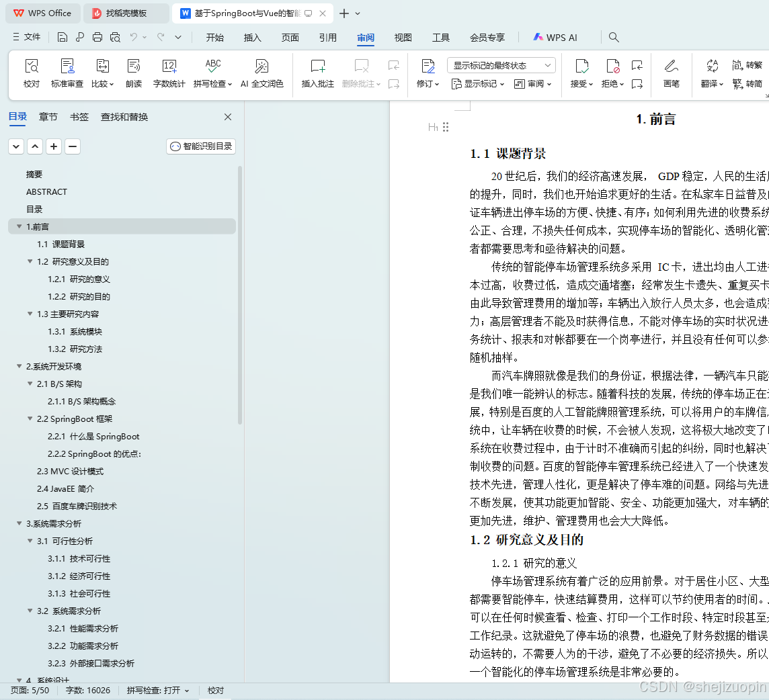
Task: Switch to 引用 ribbon tab
Action: click(327, 37)
